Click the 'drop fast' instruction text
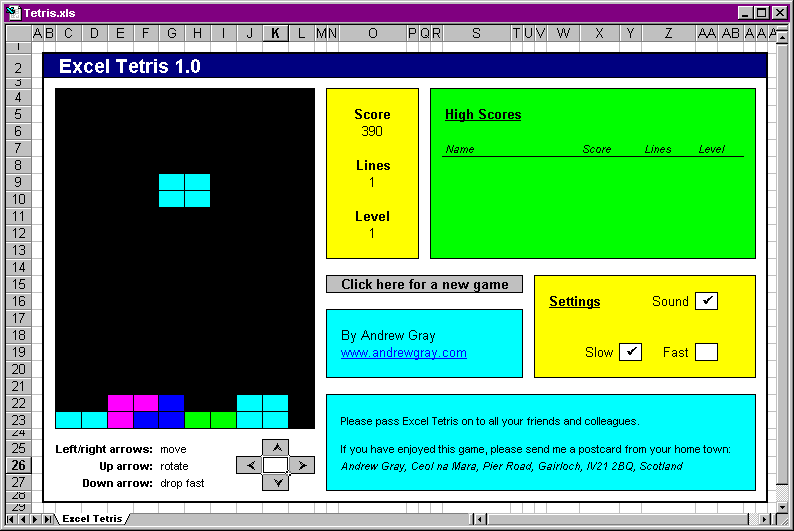Viewport: 794px width, 531px height. 182,483
